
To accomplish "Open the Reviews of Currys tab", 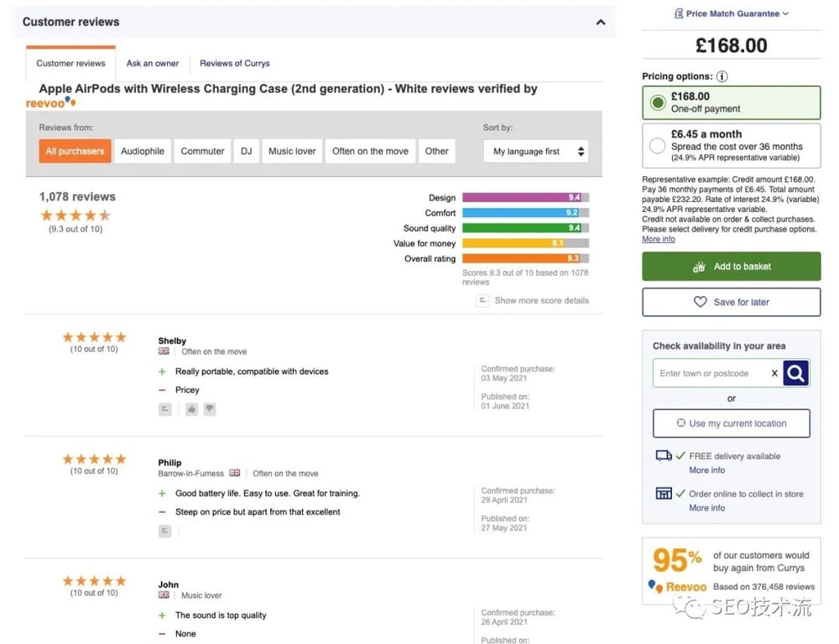I will pyautogui.click(x=235, y=64).
